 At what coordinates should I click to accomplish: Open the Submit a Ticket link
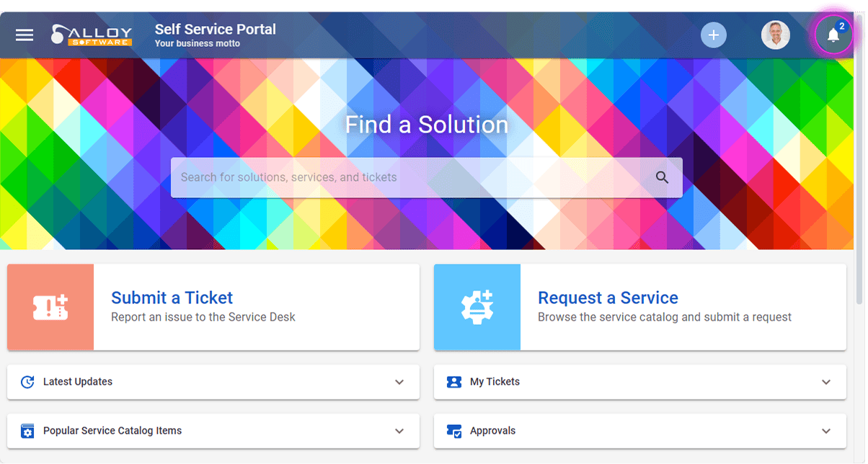[172, 298]
